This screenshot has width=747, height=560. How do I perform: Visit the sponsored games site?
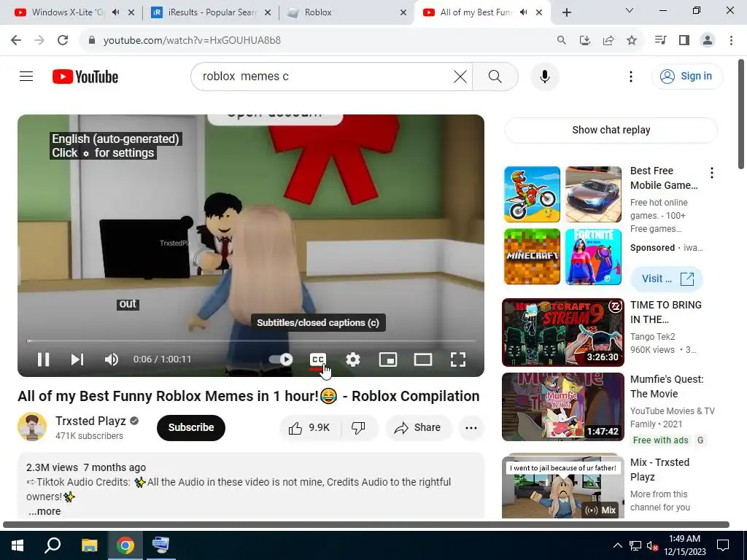tap(667, 279)
